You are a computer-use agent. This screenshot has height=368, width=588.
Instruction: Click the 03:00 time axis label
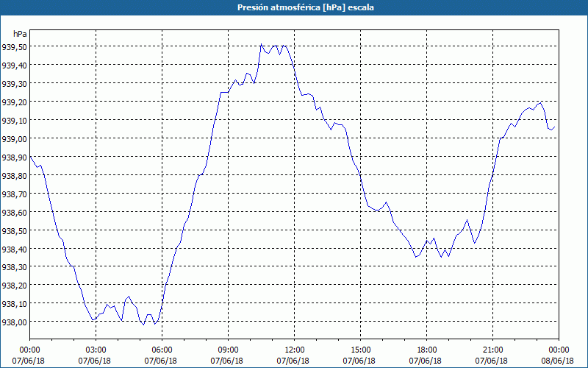[96, 350]
